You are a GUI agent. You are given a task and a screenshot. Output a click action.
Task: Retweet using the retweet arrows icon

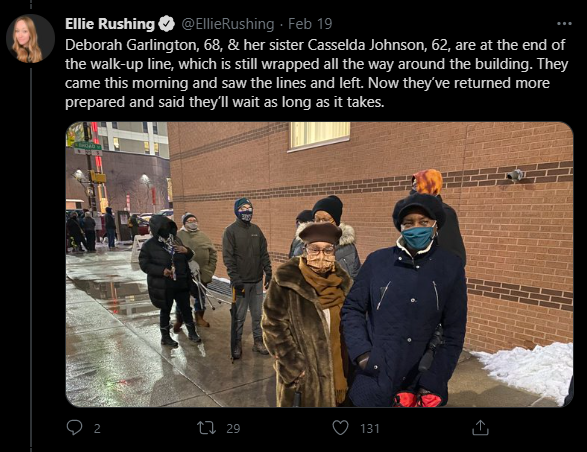pos(207,428)
